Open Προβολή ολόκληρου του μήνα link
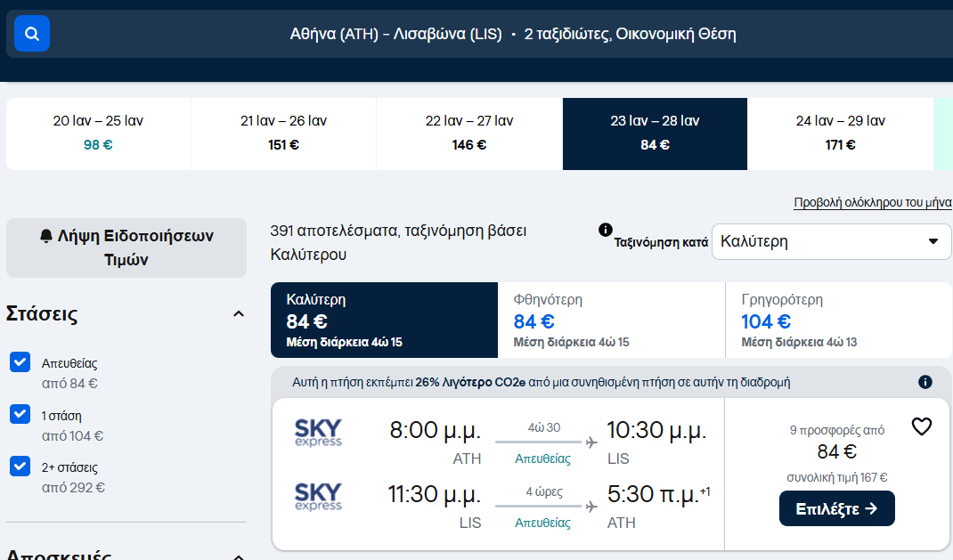 click(x=873, y=202)
